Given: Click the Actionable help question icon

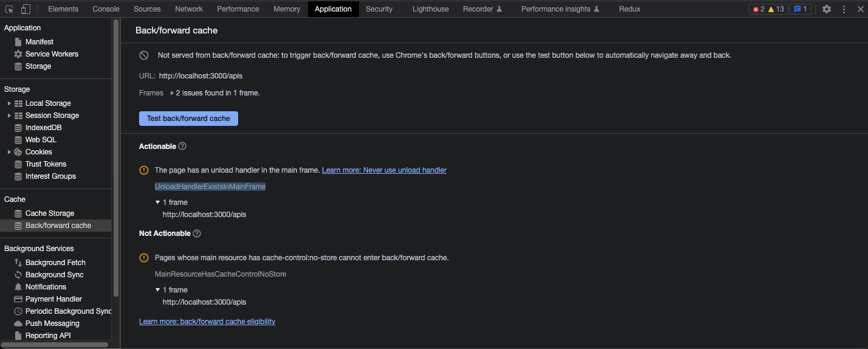Looking at the screenshot, I should [x=182, y=147].
